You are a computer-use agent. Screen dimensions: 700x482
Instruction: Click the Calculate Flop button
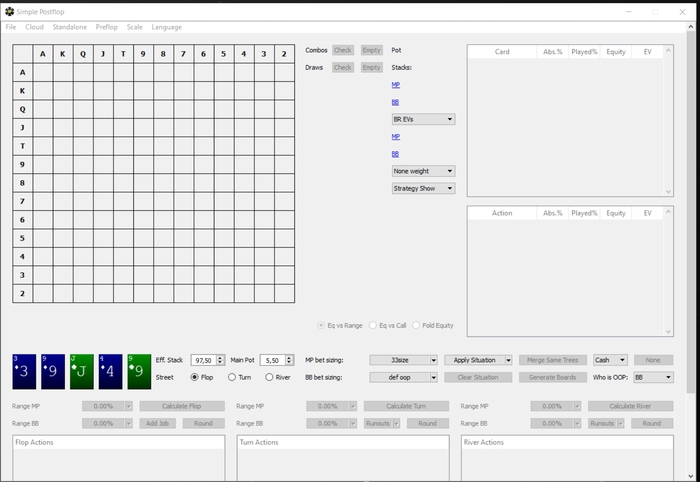coord(182,406)
